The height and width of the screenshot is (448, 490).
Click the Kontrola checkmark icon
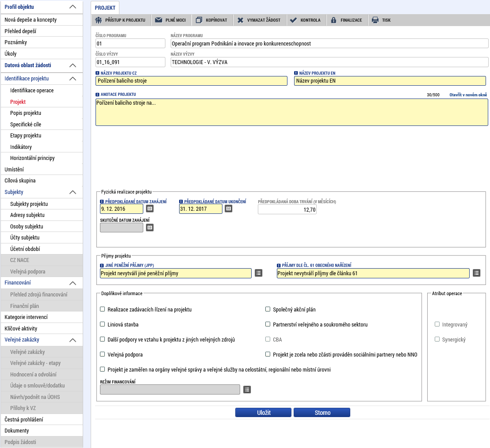click(x=294, y=20)
